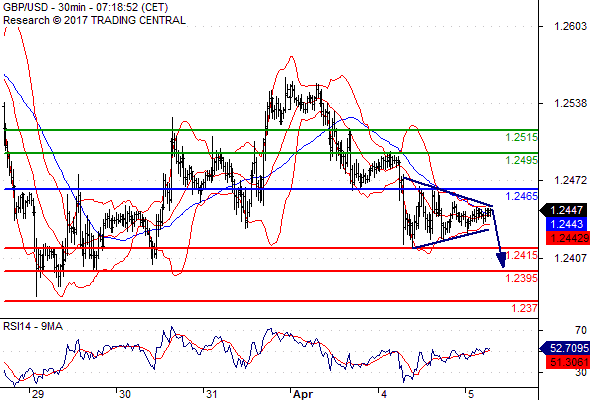Click the dark blue downward forecast arrowhead

click(501, 260)
